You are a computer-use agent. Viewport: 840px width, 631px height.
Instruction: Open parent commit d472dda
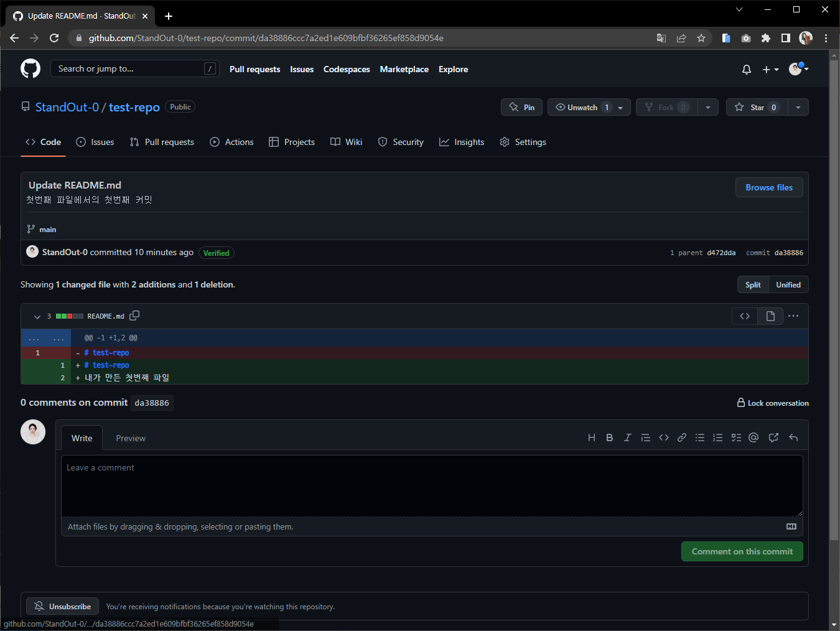(x=721, y=253)
